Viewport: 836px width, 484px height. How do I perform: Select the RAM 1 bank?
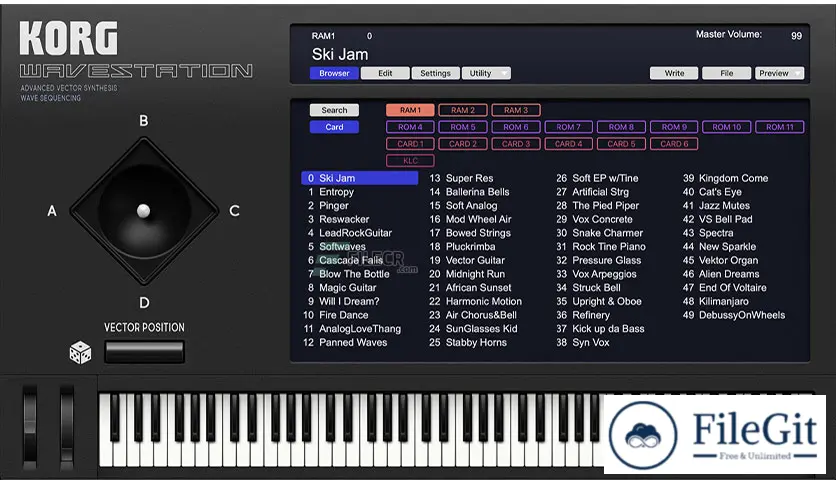[410, 110]
